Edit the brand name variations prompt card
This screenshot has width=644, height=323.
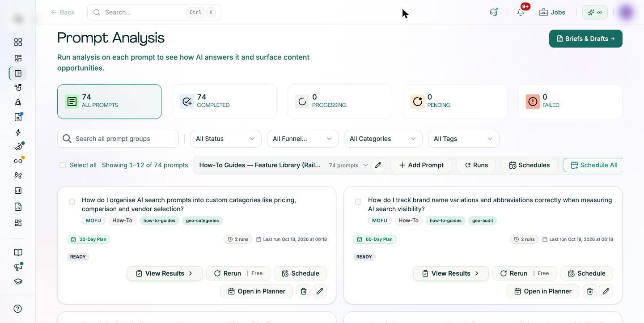click(606, 291)
